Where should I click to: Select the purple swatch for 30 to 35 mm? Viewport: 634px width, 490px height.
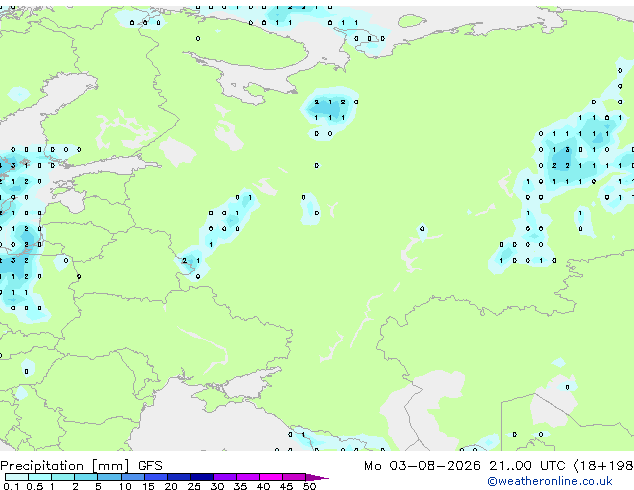(225, 477)
